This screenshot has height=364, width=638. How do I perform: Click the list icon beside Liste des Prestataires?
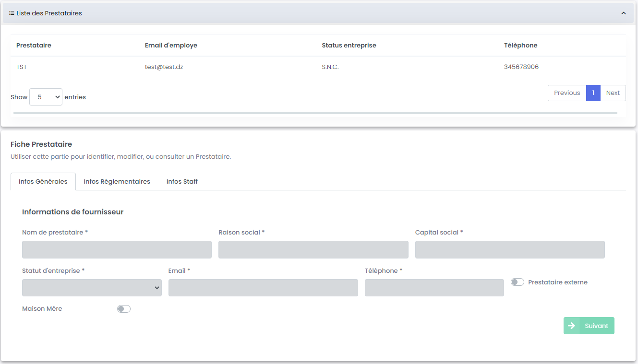coord(12,13)
